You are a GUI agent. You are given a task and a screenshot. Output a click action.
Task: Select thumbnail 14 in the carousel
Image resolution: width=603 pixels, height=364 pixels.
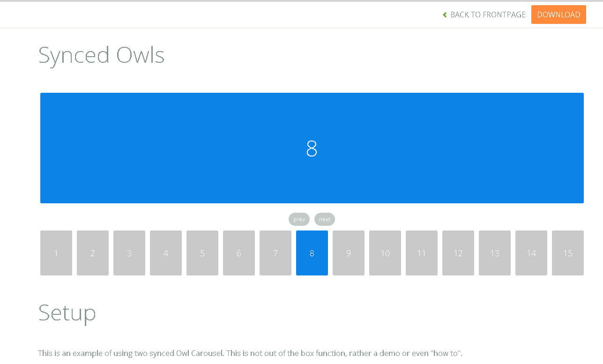point(531,253)
